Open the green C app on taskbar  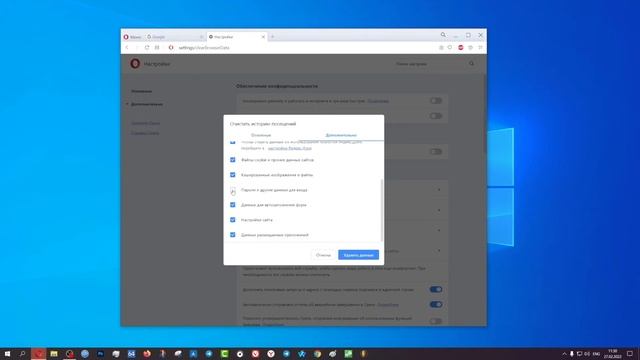[x=224, y=354]
